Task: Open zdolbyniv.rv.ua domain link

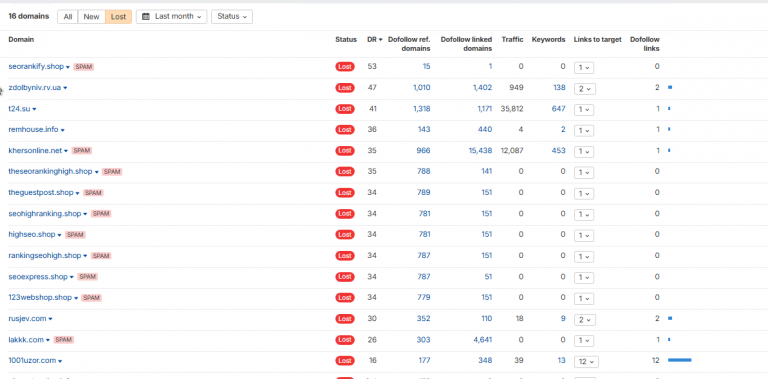Action: point(35,88)
